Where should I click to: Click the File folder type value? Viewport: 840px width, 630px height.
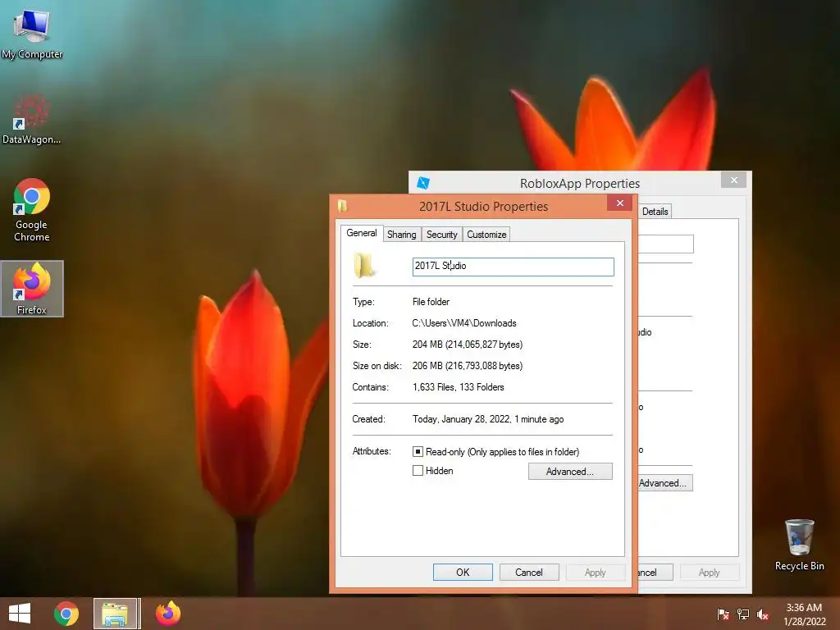point(431,302)
